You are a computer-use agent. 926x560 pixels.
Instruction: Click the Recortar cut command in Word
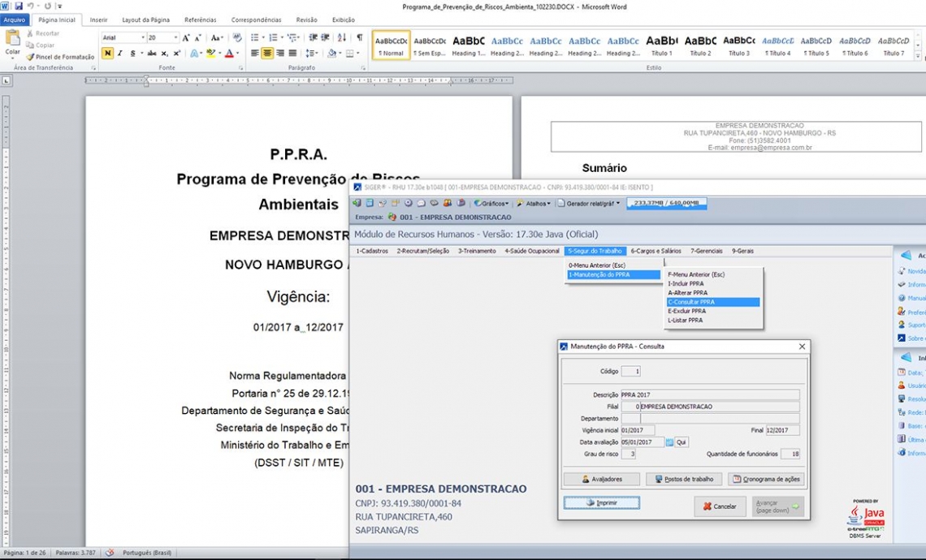click(43, 33)
